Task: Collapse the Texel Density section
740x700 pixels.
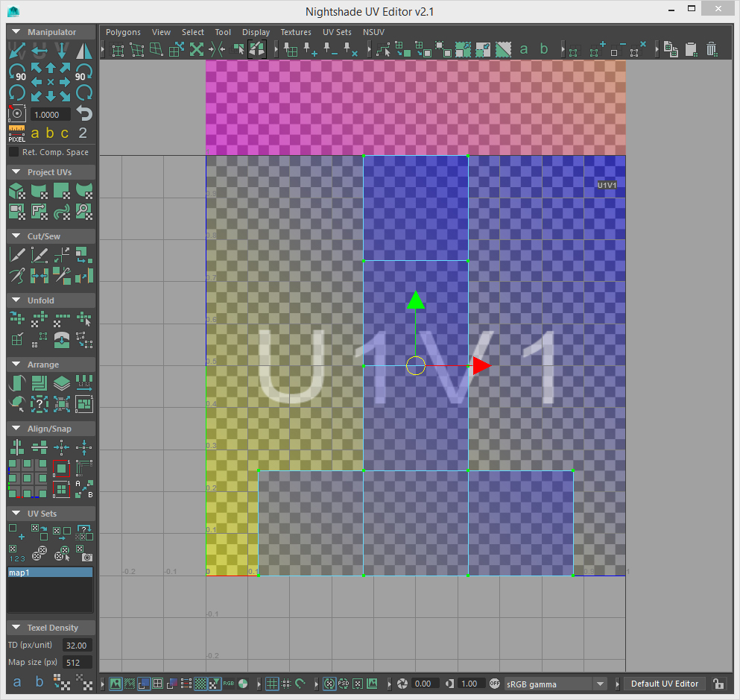Action: coord(15,628)
